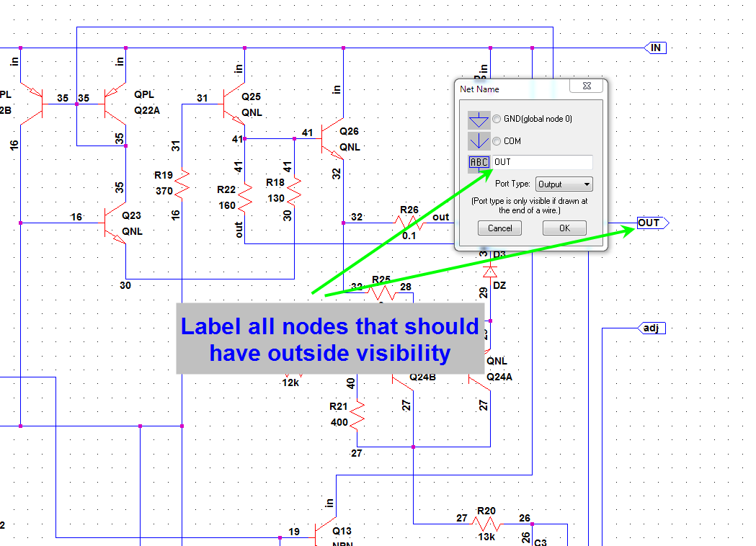The width and height of the screenshot is (756, 546).
Task: Open the Port Type dropdown
Action: point(564,184)
